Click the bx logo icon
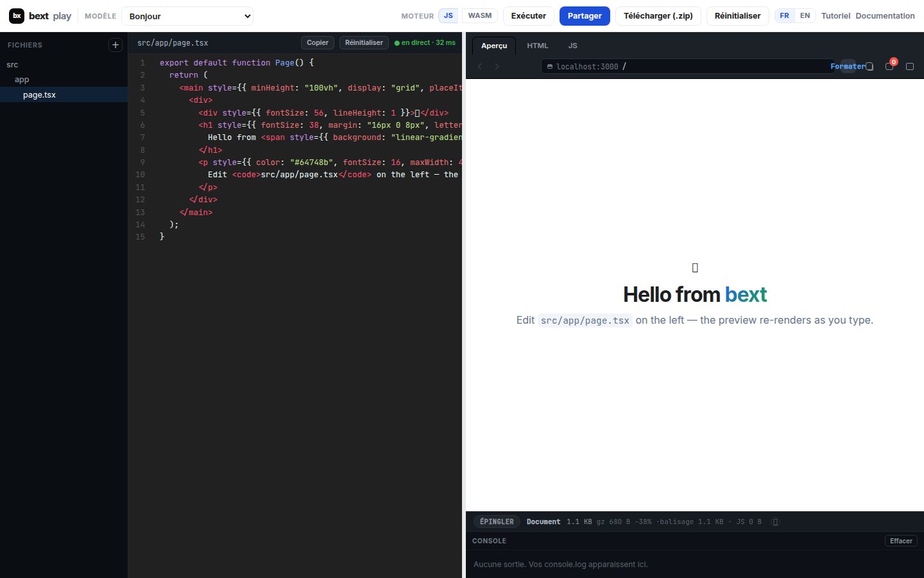 click(x=17, y=16)
